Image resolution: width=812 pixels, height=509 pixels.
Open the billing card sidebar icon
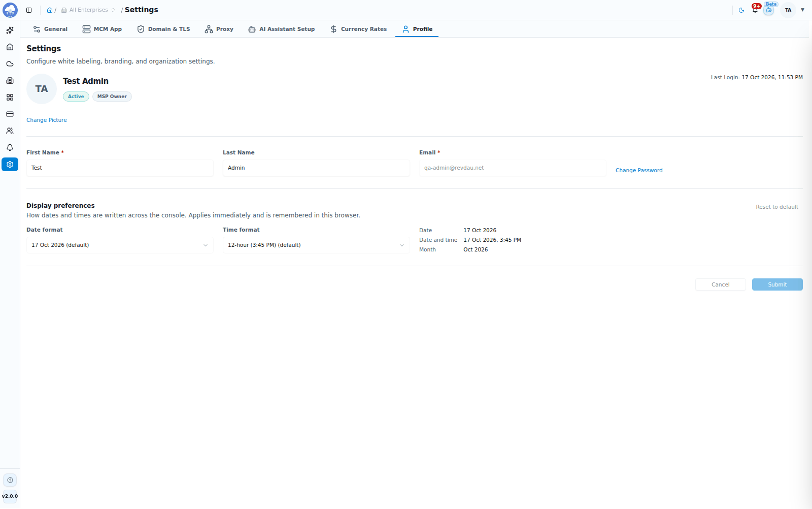coord(10,114)
